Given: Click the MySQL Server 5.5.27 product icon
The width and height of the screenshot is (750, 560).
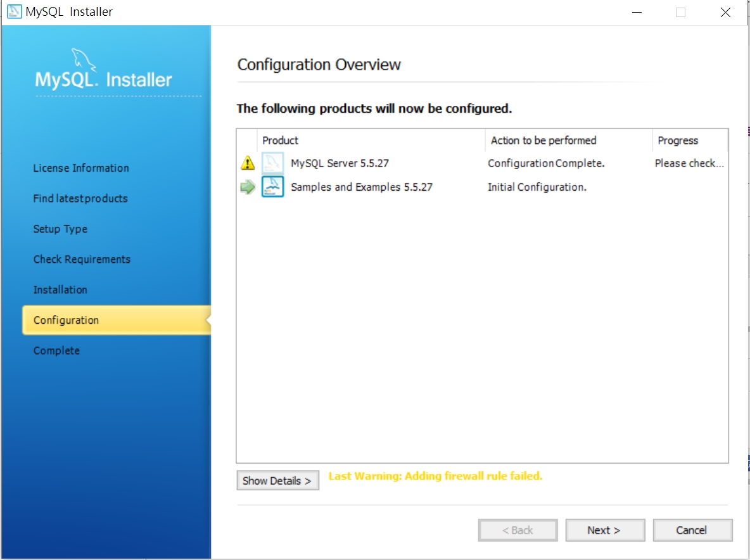Looking at the screenshot, I should click(x=272, y=163).
